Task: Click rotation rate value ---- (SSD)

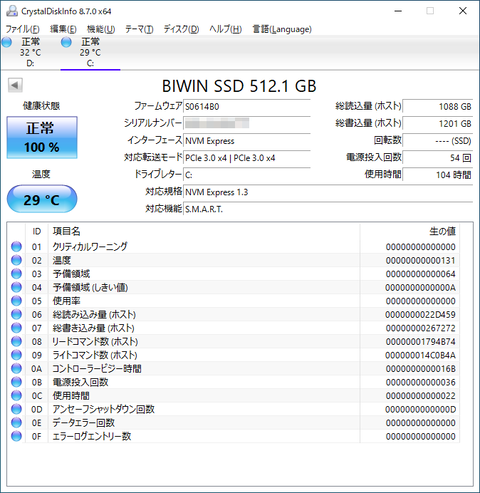Action: coord(438,141)
